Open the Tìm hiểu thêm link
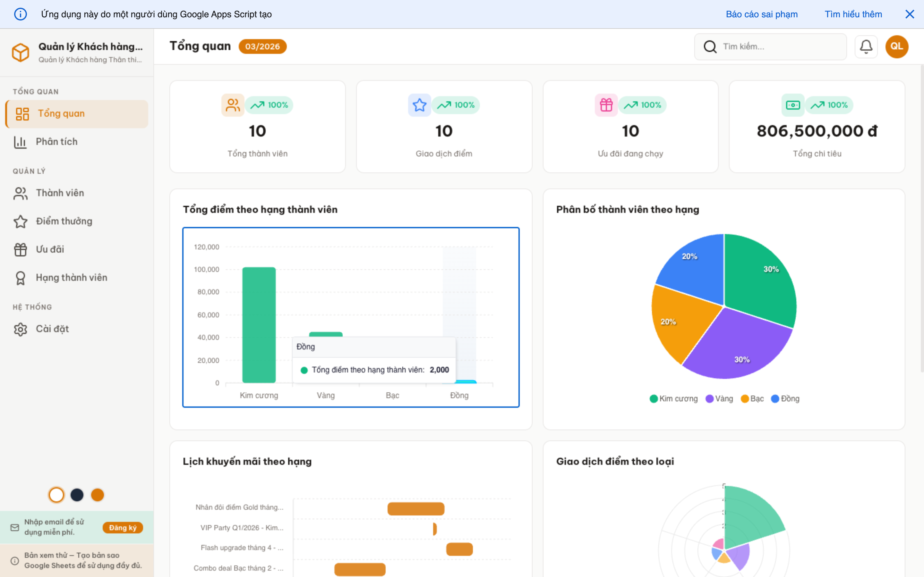The image size is (924, 577). click(x=853, y=14)
